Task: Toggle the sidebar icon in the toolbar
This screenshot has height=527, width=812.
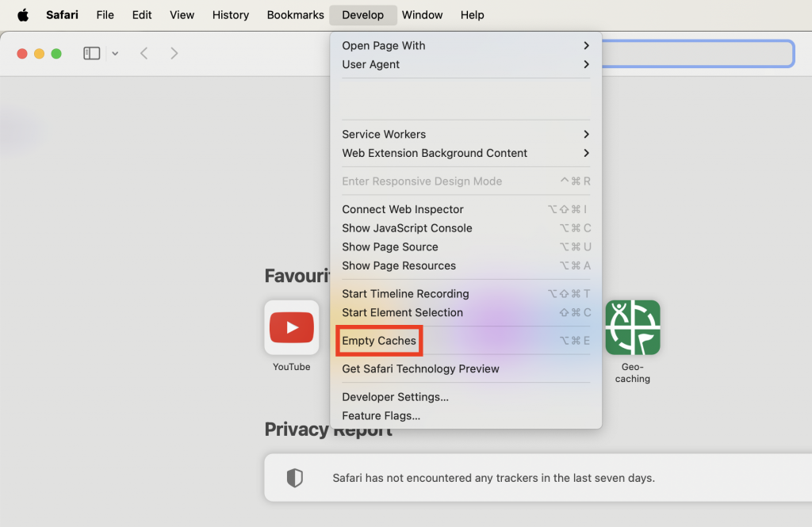Action: click(x=91, y=53)
